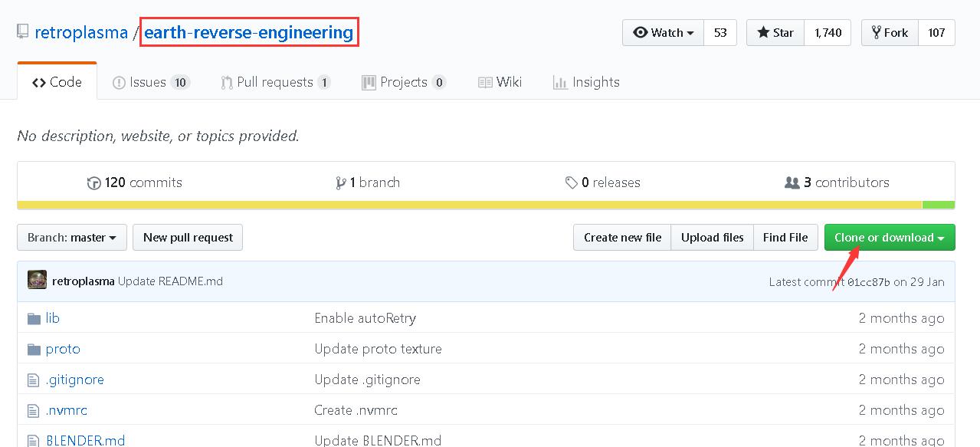Click the .nvmrc file icon

(34, 410)
